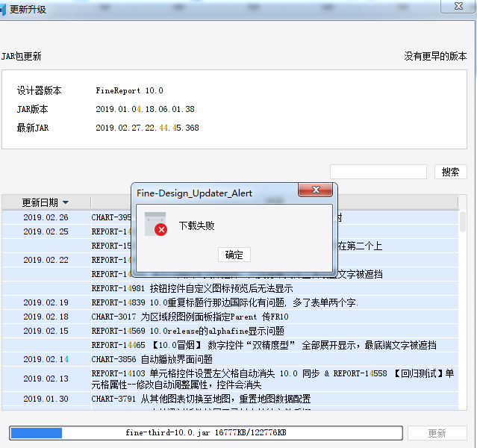Select date cell 2019.02.15
This screenshot has height=448, width=477.
point(46,331)
